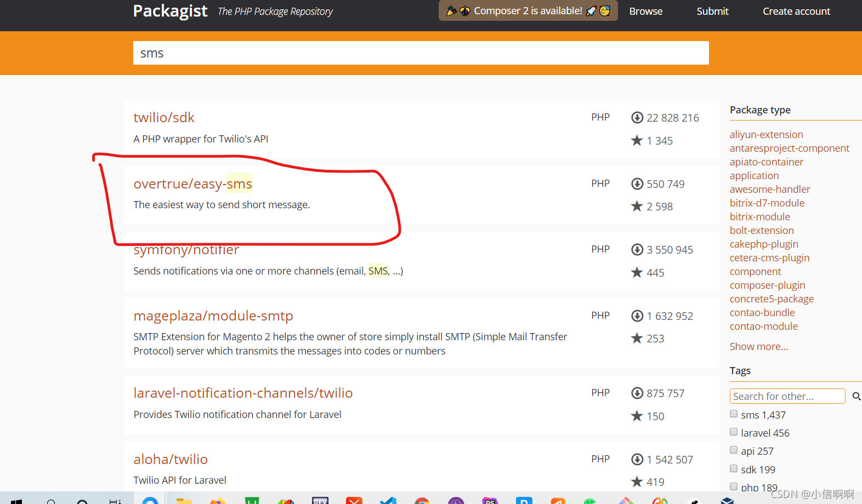
Task: Filter by bitrix-d7-module package type
Action: (767, 203)
